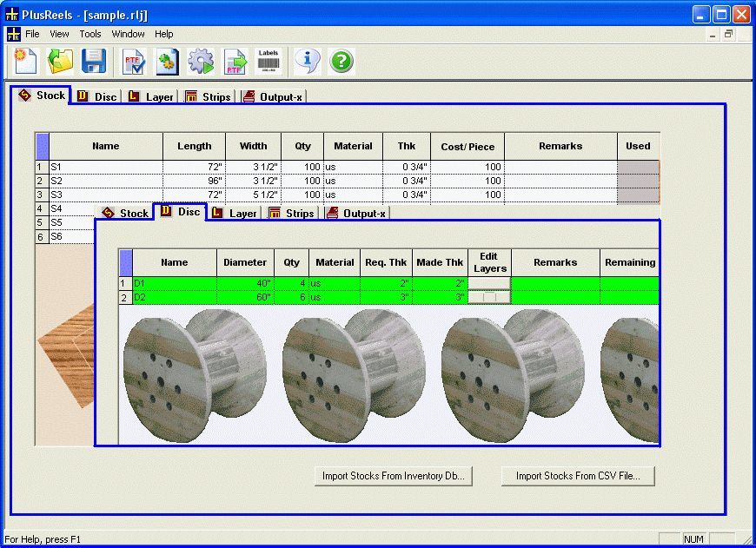Click the 96" length cell in row S2
756x548 pixels.
click(x=195, y=181)
